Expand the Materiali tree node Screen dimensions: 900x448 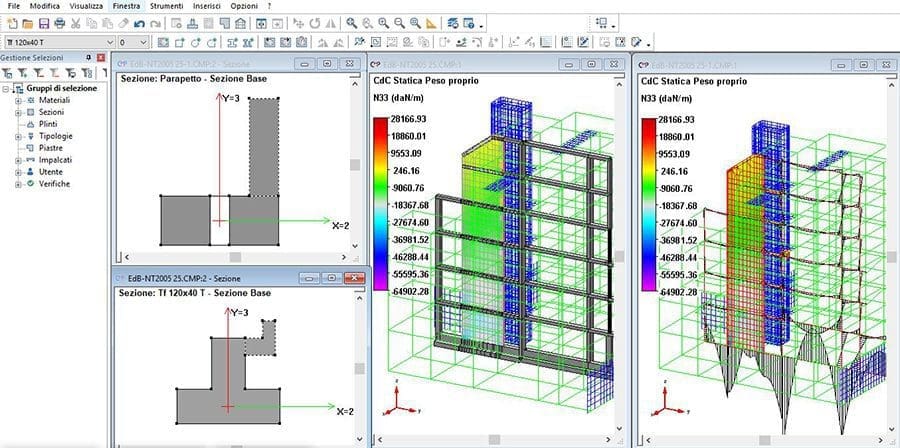pos(18,100)
